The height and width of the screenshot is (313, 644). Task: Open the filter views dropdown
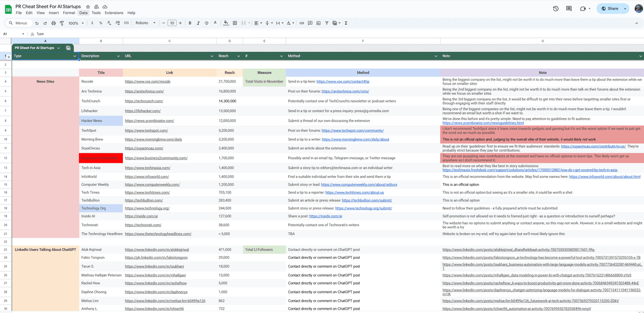point(336,23)
